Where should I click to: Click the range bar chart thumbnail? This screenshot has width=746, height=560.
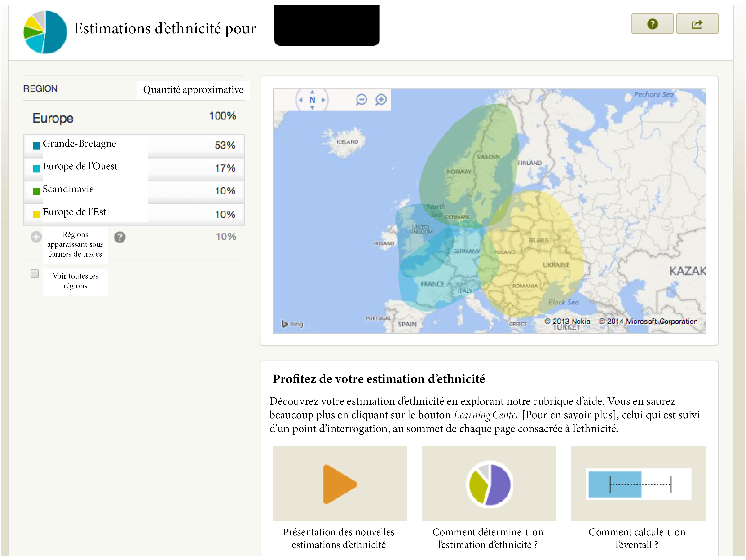point(638,484)
